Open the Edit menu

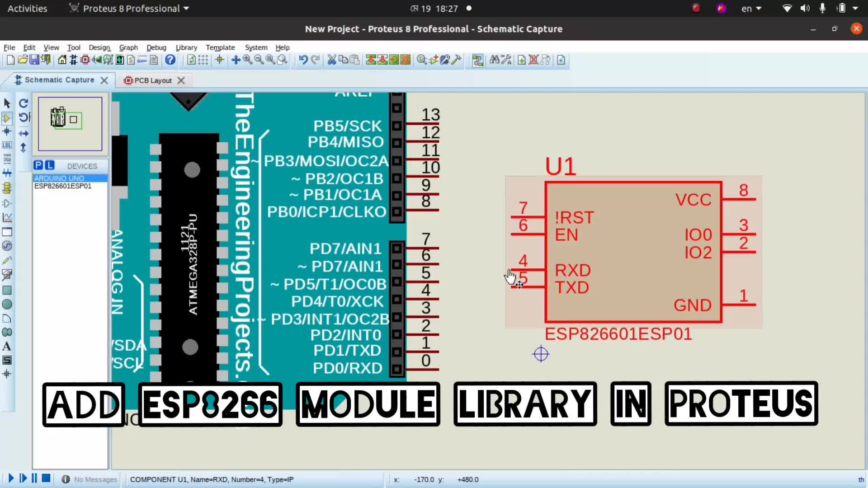click(x=29, y=47)
